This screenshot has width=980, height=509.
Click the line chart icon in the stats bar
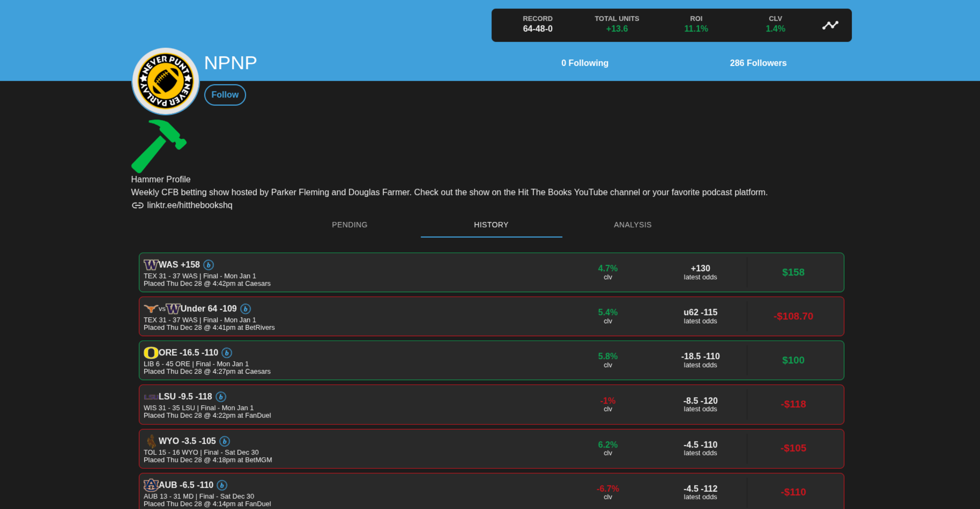831,25
